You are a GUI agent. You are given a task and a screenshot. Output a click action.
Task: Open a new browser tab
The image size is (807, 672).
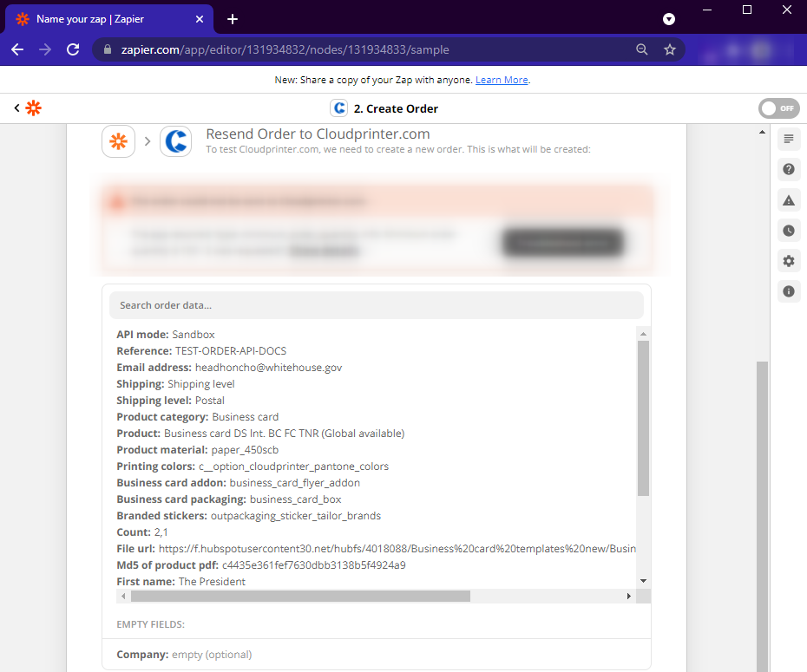pos(233,19)
